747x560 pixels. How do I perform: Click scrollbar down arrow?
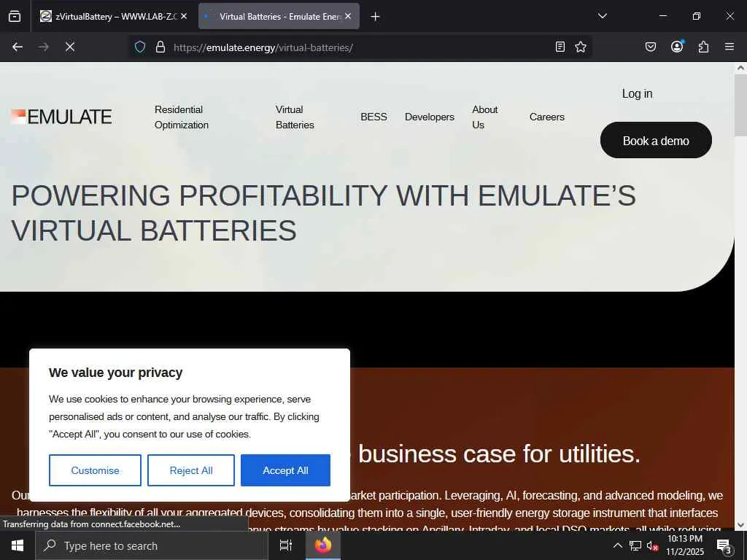(740, 525)
